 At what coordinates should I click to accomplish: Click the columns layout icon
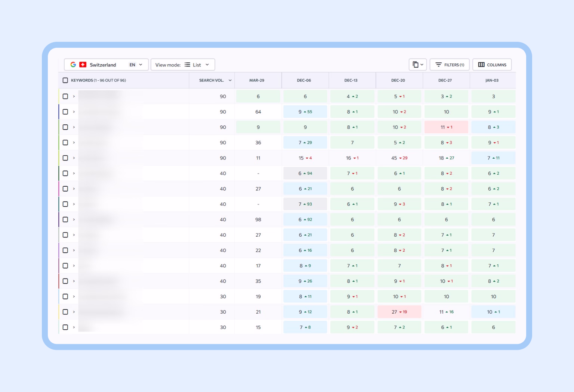[x=481, y=65]
